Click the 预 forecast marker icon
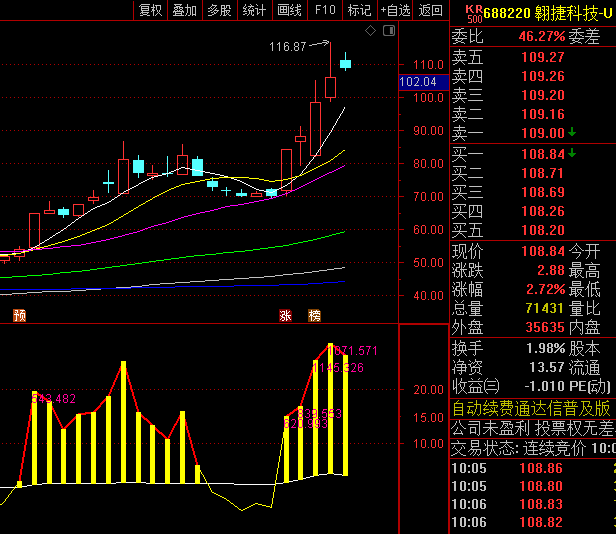616x534 pixels. [x=19, y=316]
